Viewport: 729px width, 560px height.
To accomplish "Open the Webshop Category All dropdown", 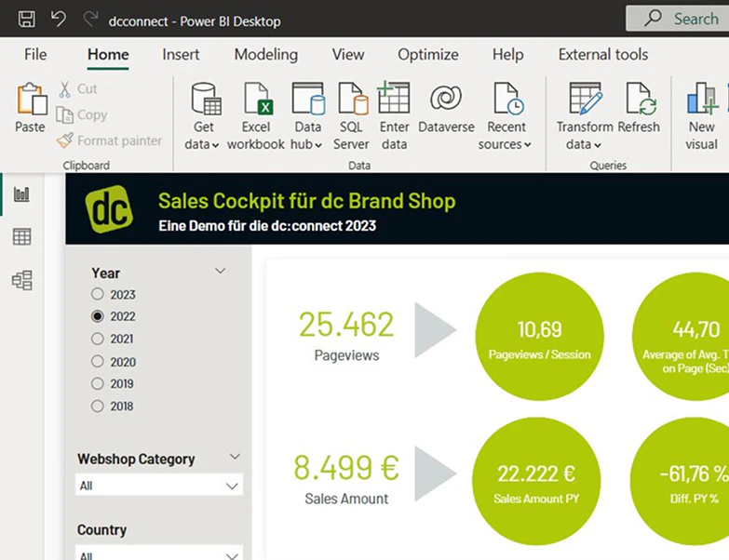I will coord(159,486).
